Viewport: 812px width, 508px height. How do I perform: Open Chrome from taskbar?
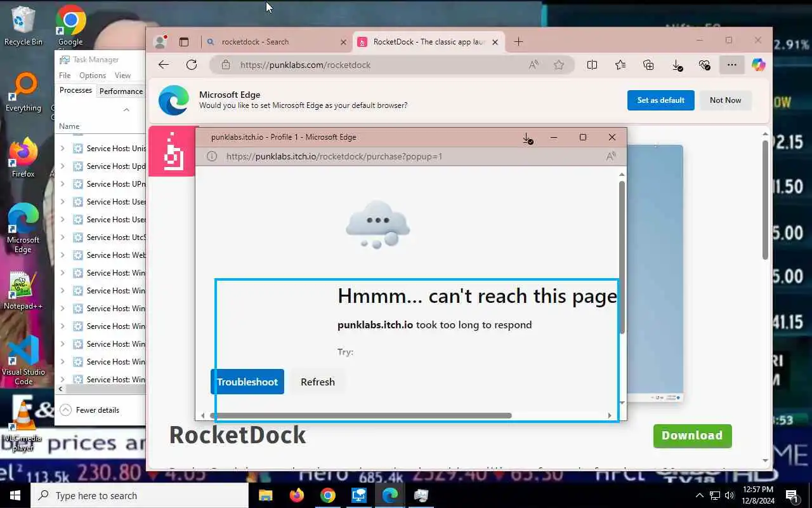coord(328,495)
